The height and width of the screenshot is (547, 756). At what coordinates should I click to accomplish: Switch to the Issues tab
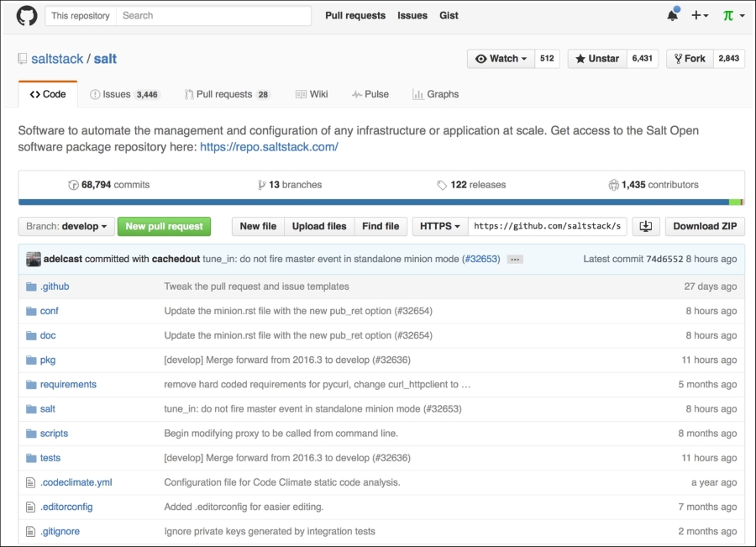click(124, 94)
